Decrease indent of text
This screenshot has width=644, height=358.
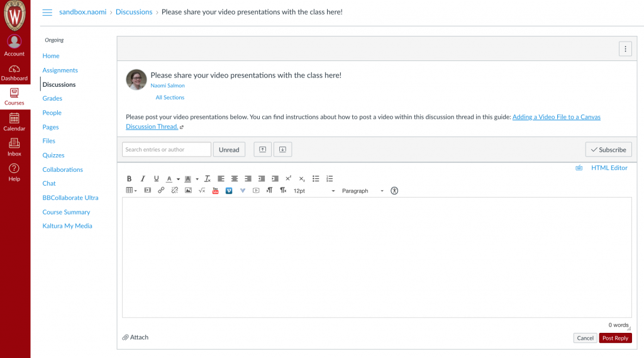(x=262, y=179)
